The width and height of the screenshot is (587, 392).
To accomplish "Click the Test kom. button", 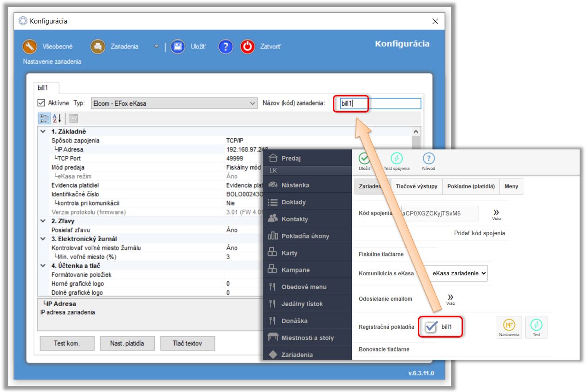I will [67, 343].
